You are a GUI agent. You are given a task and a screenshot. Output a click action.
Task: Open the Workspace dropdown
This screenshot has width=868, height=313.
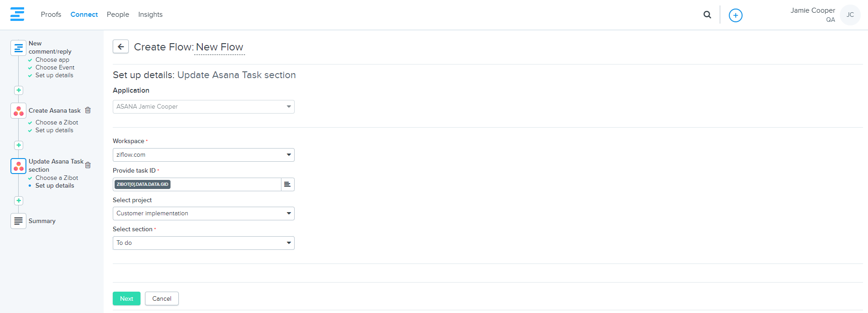click(x=203, y=155)
